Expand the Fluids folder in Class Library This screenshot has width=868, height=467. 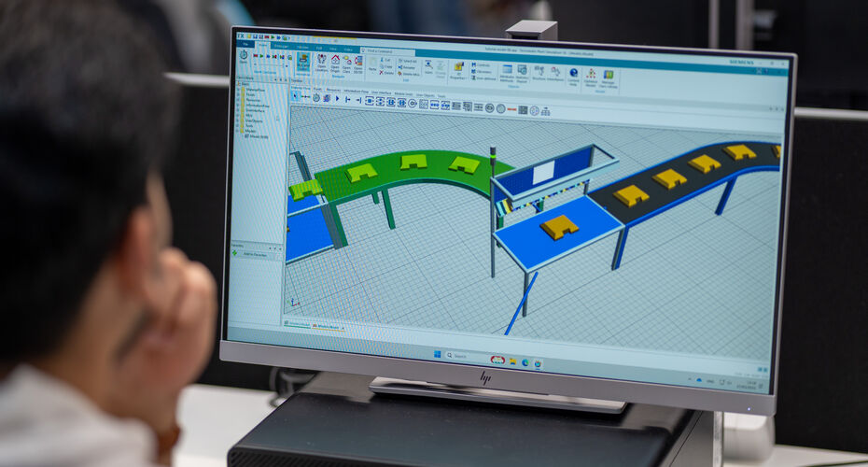coord(238,94)
